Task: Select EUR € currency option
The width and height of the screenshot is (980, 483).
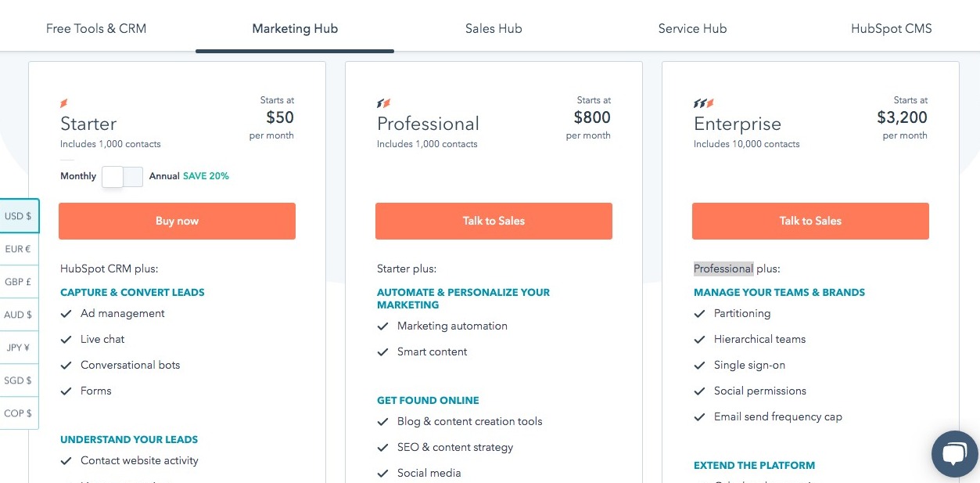Action: [19, 249]
